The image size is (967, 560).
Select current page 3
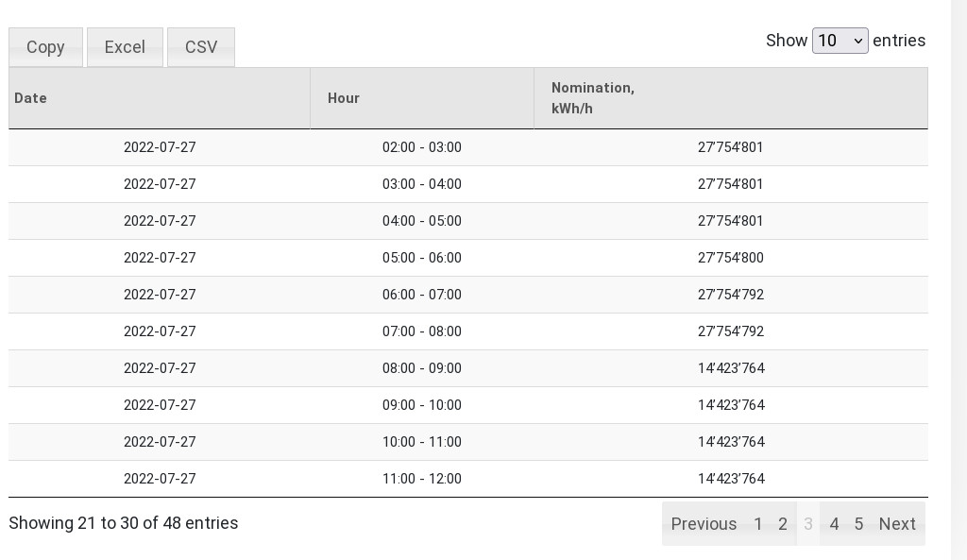click(808, 524)
